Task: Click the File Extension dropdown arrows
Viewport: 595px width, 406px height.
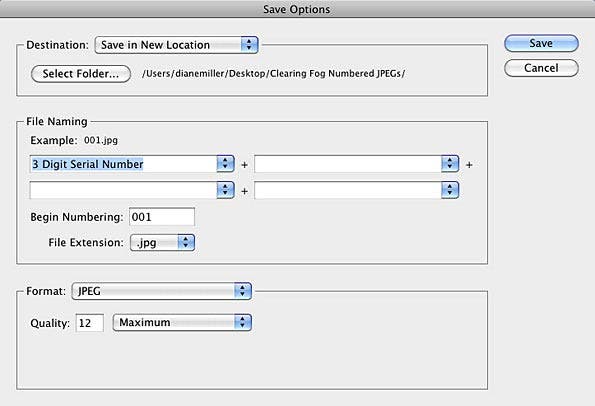Action: coord(186,242)
